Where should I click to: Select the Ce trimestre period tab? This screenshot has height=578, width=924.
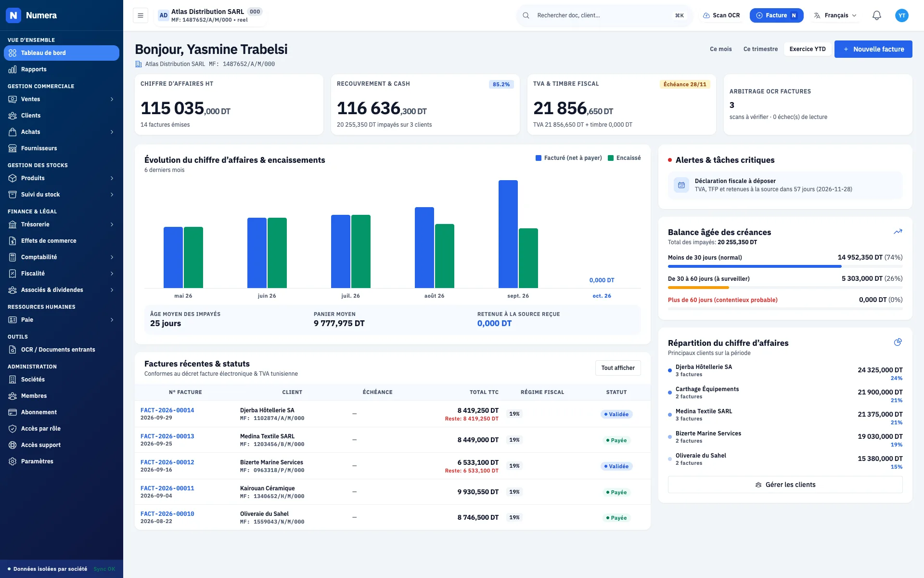760,49
